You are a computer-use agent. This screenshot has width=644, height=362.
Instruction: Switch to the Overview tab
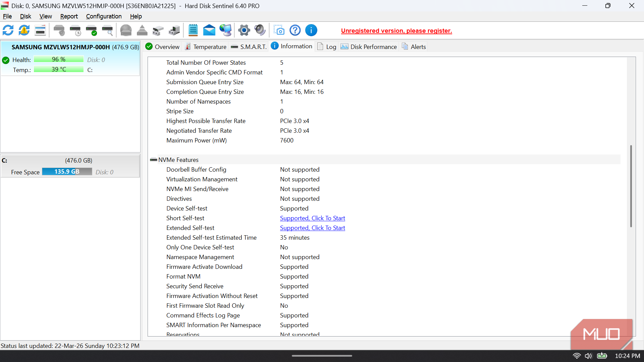pyautogui.click(x=163, y=47)
